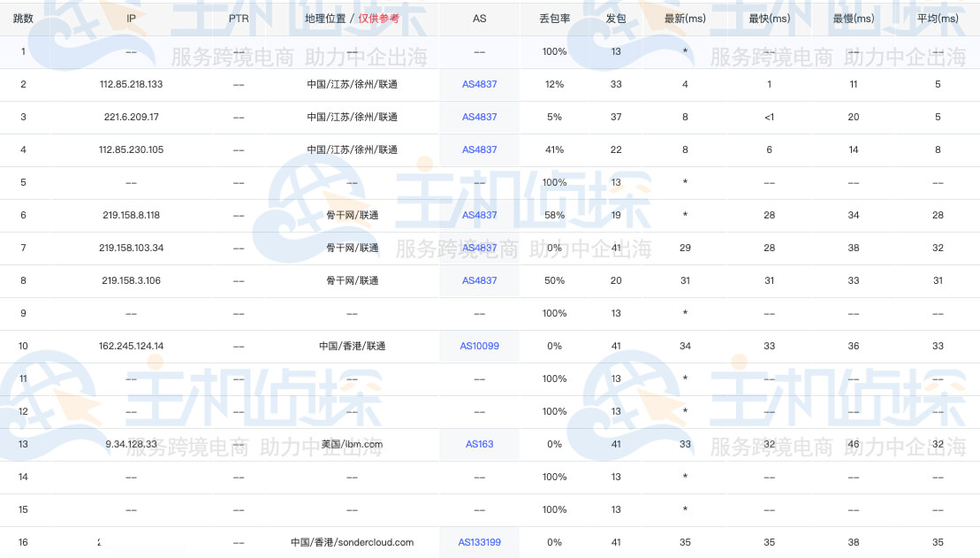Open the AS4837 link on hop 2
Image resolution: width=980 pixels, height=558 pixels.
click(479, 84)
